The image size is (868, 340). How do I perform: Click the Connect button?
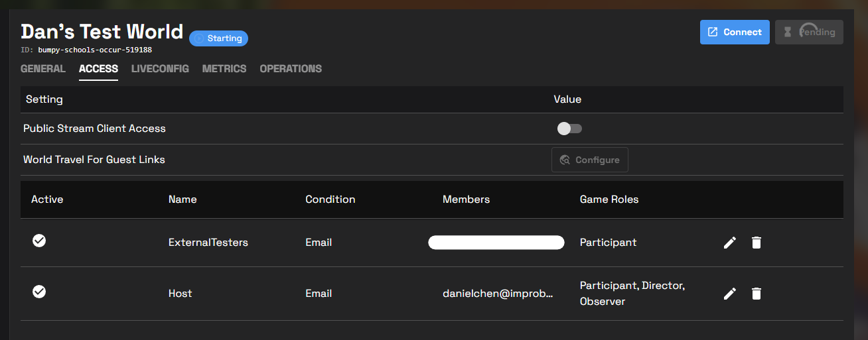pyautogui.click(x=735, y=32)
